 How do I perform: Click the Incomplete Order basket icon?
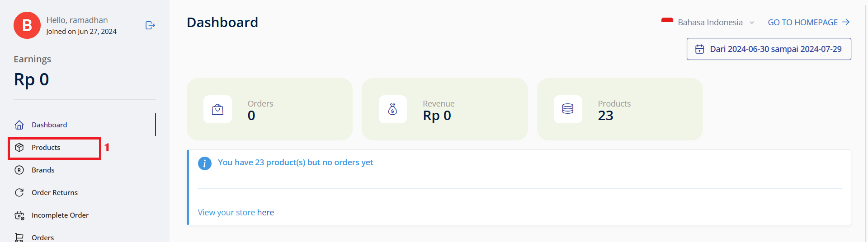coord(19,215)
